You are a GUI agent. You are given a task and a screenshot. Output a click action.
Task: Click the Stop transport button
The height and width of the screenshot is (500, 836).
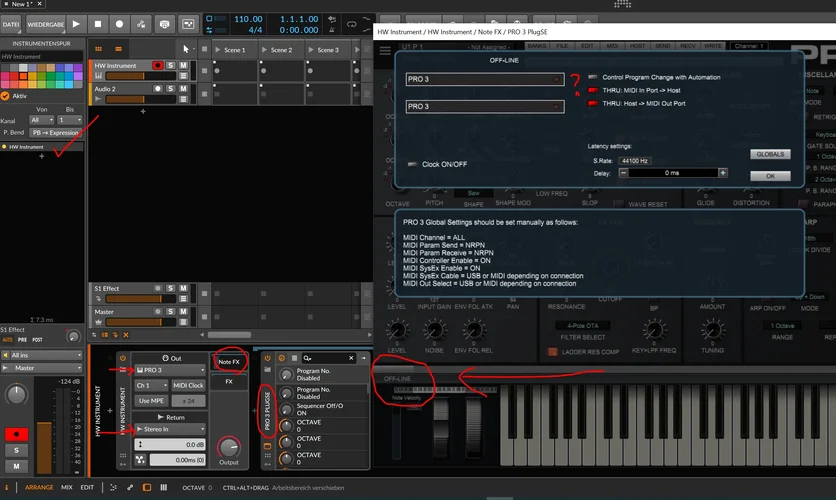(x=98, y=24)
